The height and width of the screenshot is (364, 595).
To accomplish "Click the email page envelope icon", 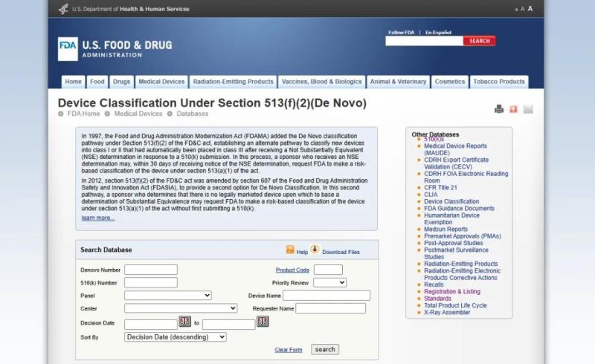I will [528, 109].
